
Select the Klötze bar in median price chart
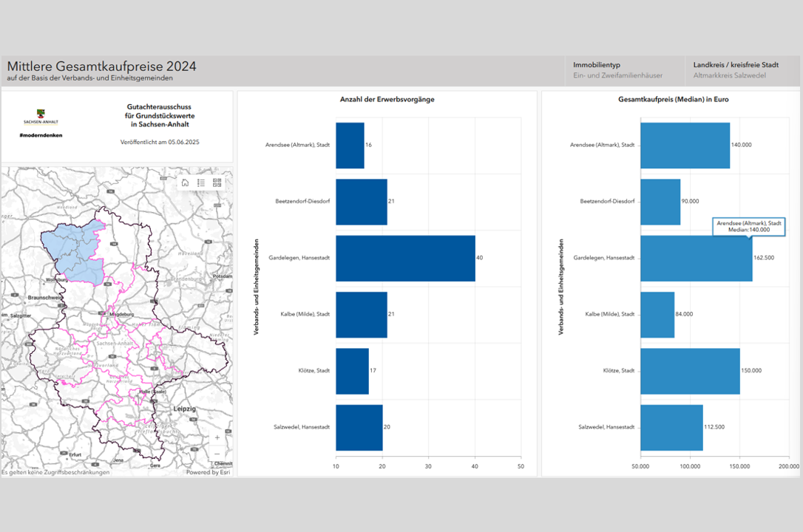point(689,371)
